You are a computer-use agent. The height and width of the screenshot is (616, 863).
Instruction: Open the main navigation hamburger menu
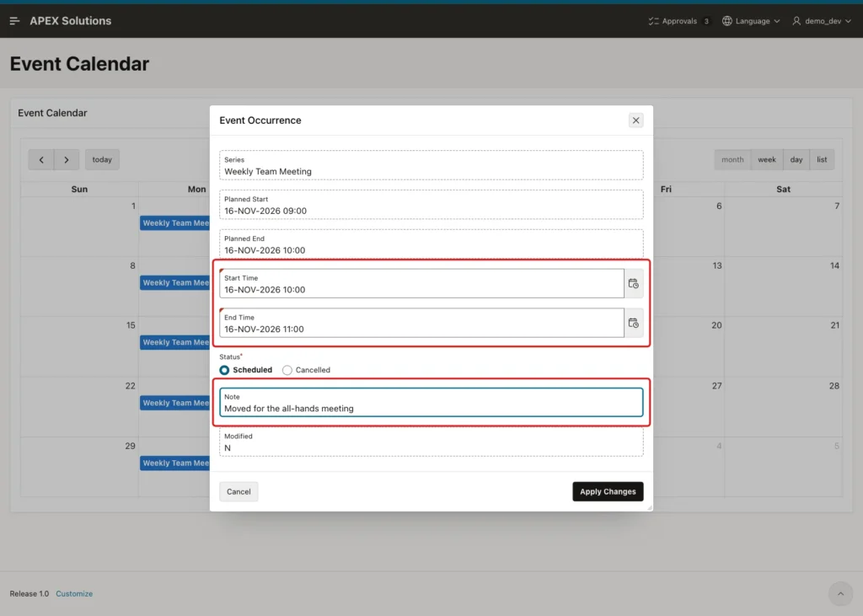[x=15, y=21]
